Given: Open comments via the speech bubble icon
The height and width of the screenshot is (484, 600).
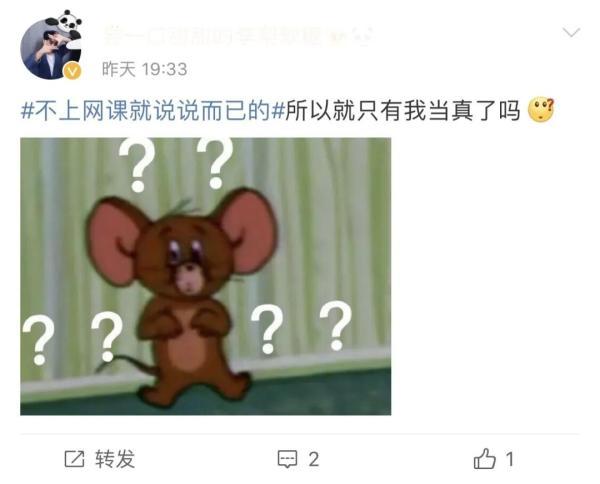Looking at the screenshot, I should pyautogui.click(x=287, y=459).
